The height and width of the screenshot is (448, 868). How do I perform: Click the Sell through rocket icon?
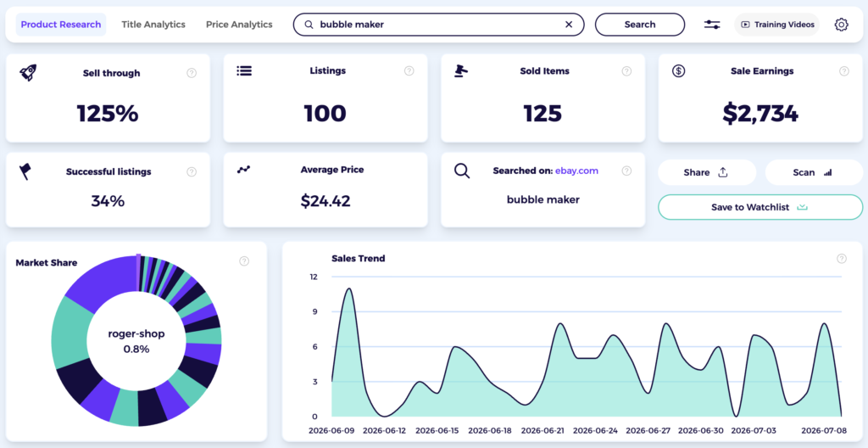pyautogui.click(x=28, y=73)
